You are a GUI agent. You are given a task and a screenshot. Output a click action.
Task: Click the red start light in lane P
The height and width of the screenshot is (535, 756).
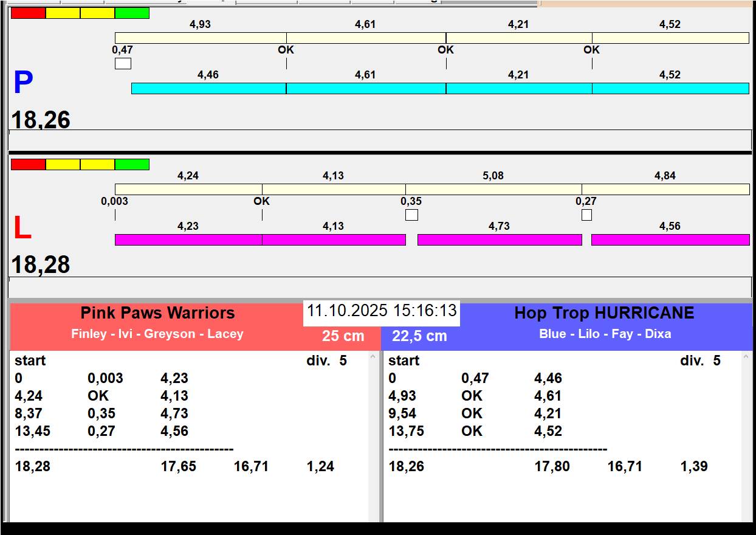pyautogui.click(x=29, y=13)
